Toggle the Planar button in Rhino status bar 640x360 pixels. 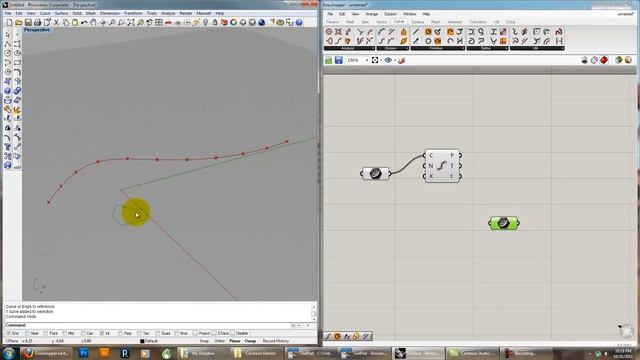point(235,341)
